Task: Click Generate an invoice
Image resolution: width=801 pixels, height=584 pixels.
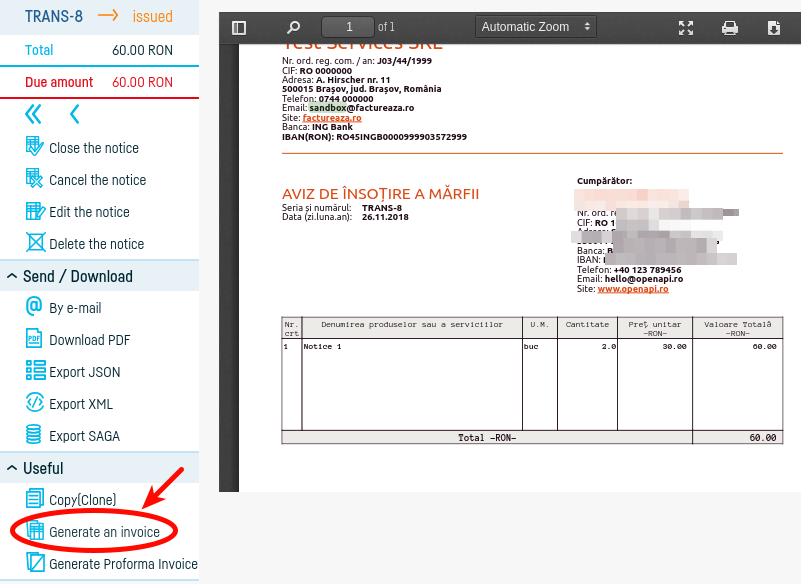Action: pyautogui.click(x=104, y=532)
